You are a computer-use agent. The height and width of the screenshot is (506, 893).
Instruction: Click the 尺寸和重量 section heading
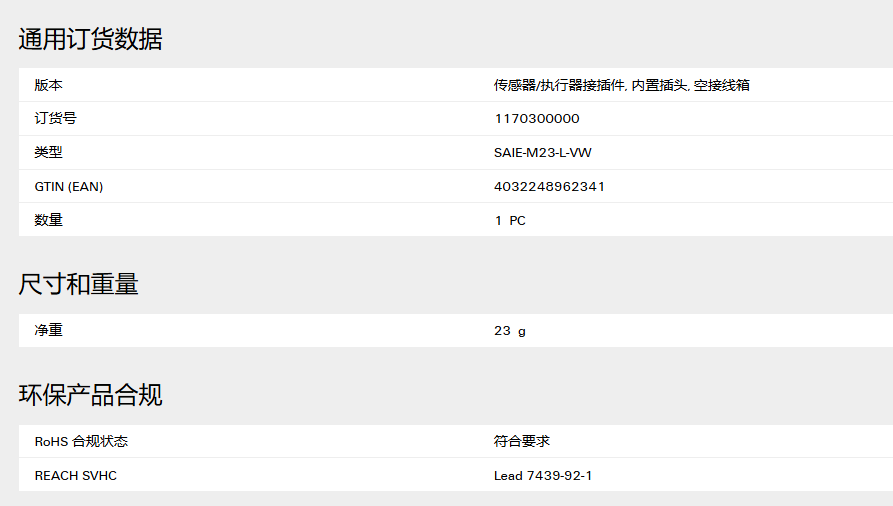(x=79, y=284)
